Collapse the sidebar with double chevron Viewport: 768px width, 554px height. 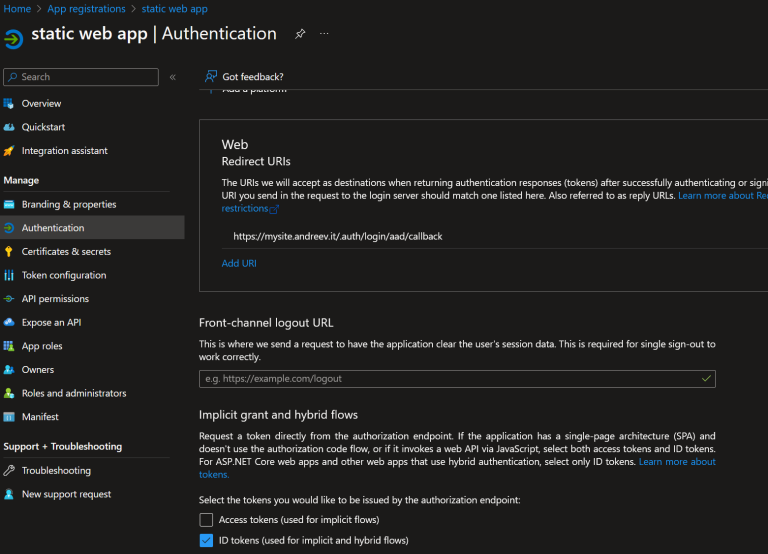(x=172, y=77)
